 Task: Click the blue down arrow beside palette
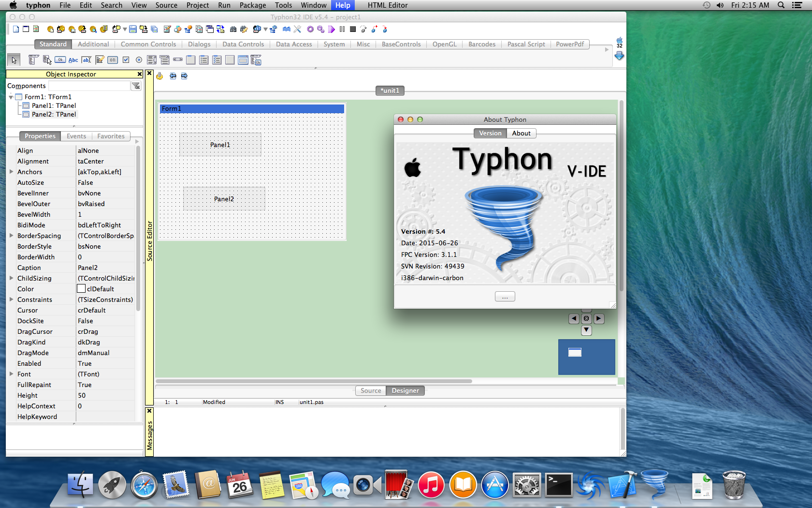point(619,56)
